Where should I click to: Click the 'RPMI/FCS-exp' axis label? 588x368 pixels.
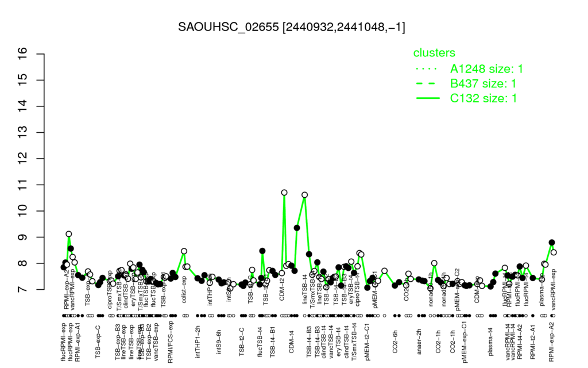(170, 342)
